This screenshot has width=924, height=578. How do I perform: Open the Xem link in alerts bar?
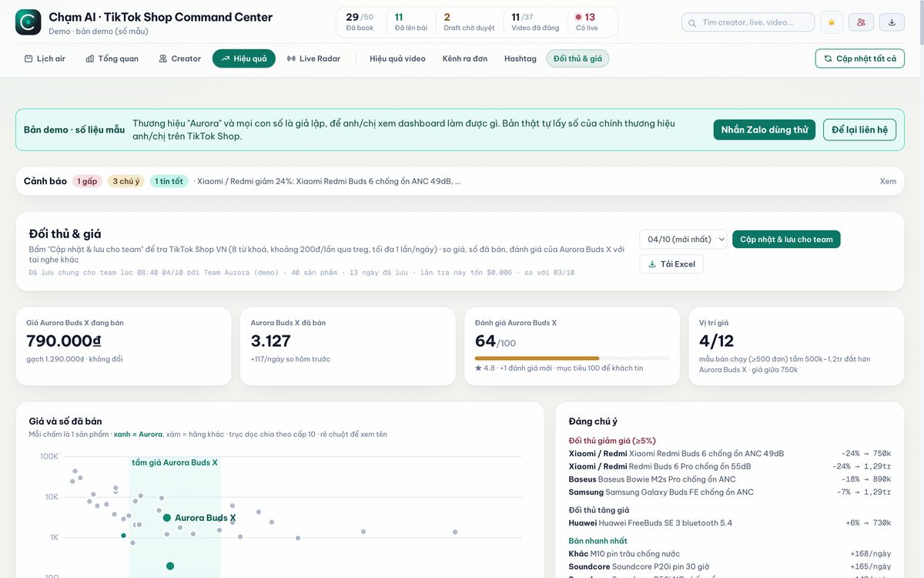tap(888, 181)
